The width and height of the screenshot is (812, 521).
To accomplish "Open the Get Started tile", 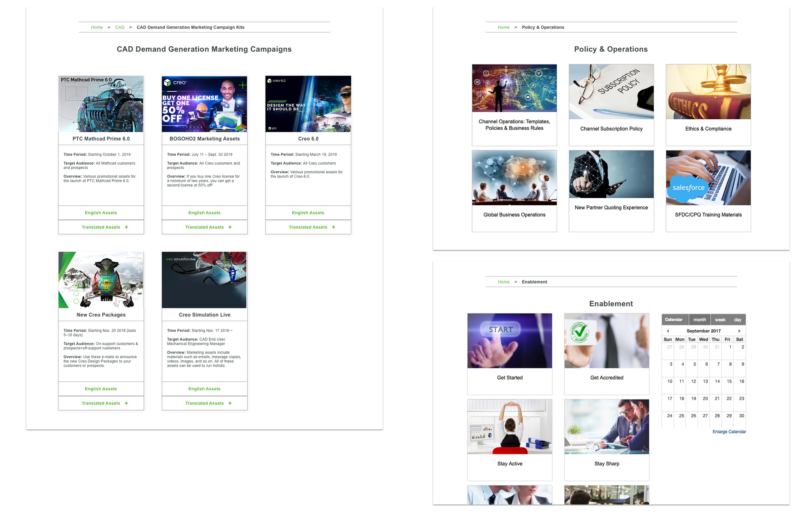I will click(510, 353).
